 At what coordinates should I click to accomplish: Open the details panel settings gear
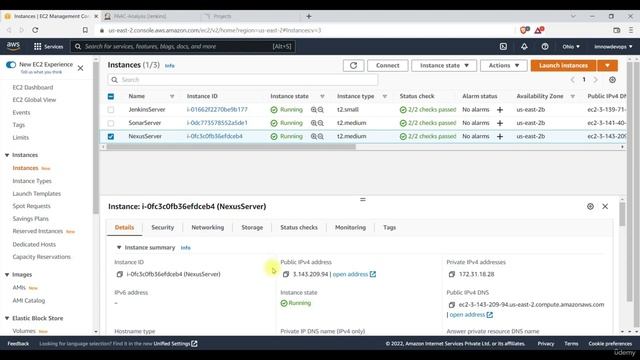[x=590, y=207]
